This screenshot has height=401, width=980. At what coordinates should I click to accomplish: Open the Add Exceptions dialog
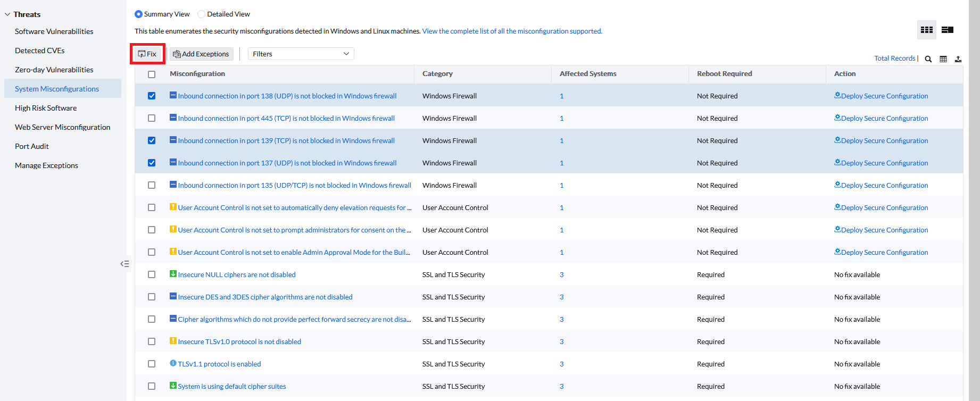pyautogui.click(x=201, y=54)
